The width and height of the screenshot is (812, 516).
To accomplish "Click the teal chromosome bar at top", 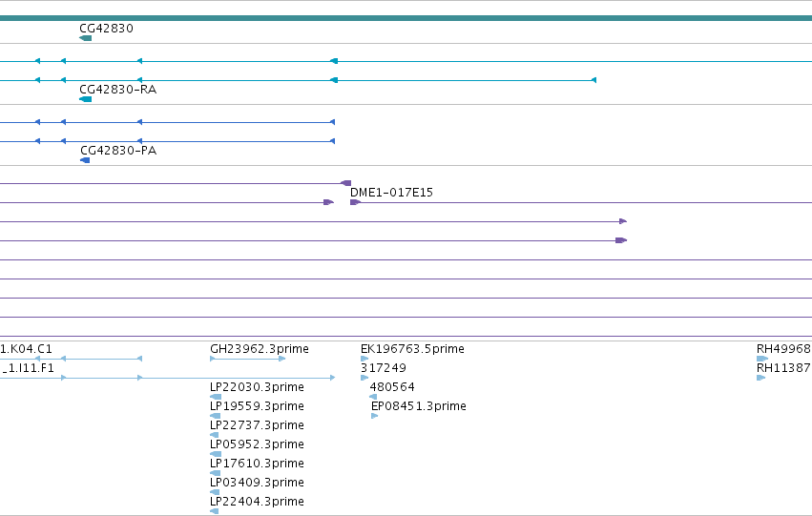I will [x=406, y=18].
